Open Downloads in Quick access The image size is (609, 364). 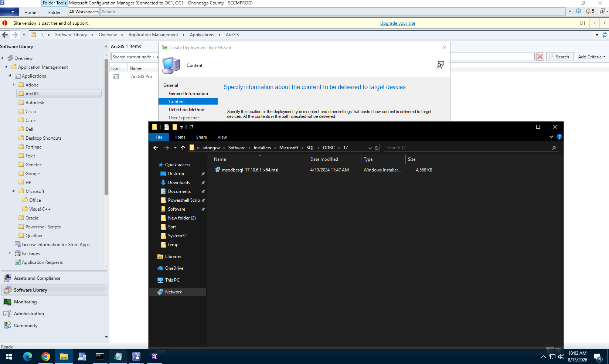pos(179,183)
